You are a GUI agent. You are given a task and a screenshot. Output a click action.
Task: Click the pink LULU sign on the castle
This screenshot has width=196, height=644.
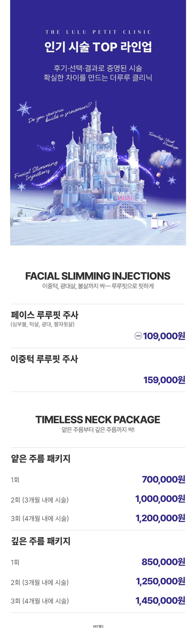pyautogui.click(x=125, y=198)
